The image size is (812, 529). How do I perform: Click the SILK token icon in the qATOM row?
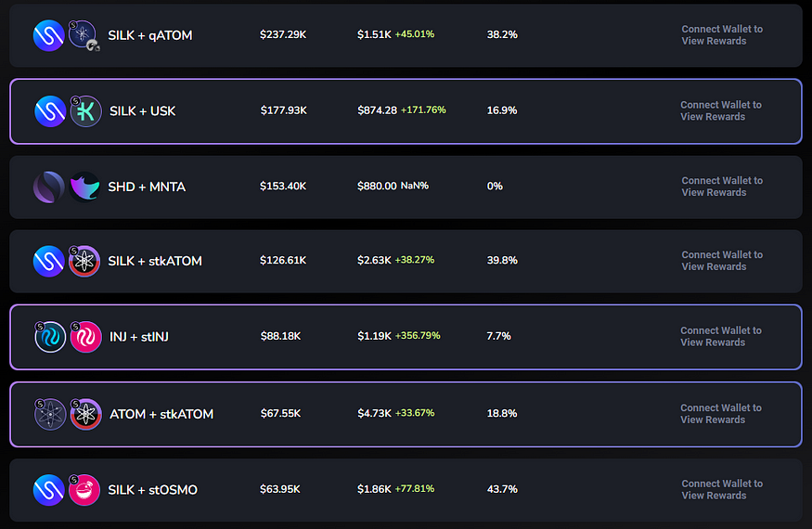coord(48,35)
